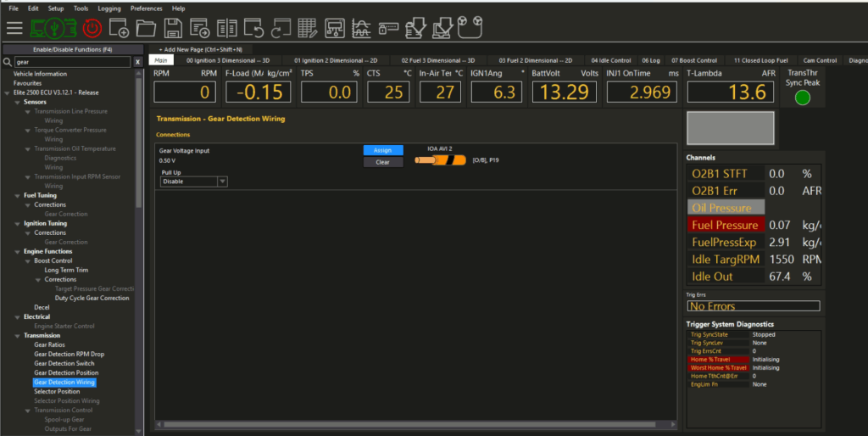Image resolution: width=868 pixels, height=436 pixels.
Task: Click the magnifier search icon
Action: click(x=8, y=62)
